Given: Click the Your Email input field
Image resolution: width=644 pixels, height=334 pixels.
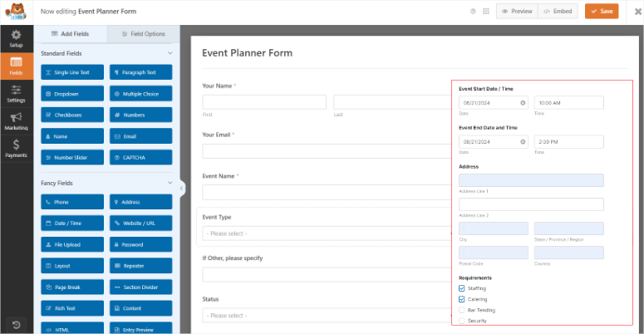Looking at the screenshot, I should (327, 150).
